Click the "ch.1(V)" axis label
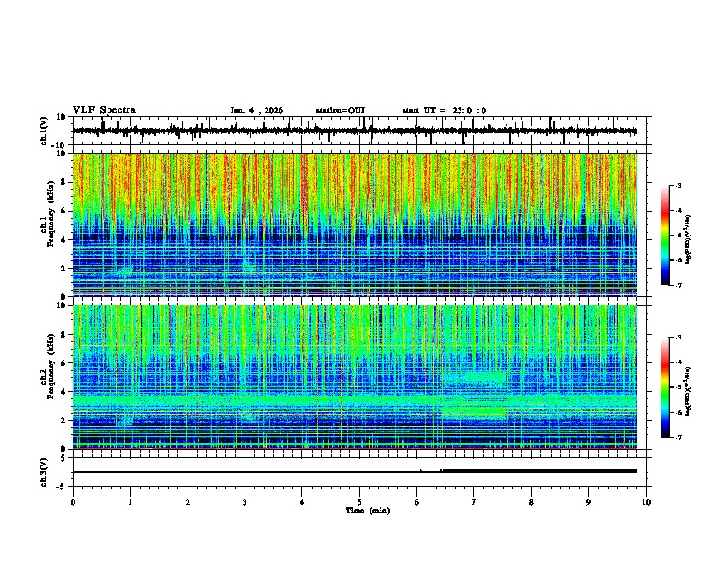This screenshot has height=563, width=728. [x=44, y=132]
